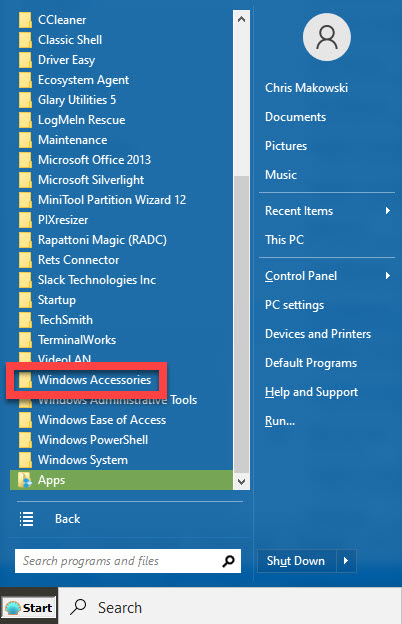Open This PC
The height and width of the screenshot is (624, 402).
(284, 240)
